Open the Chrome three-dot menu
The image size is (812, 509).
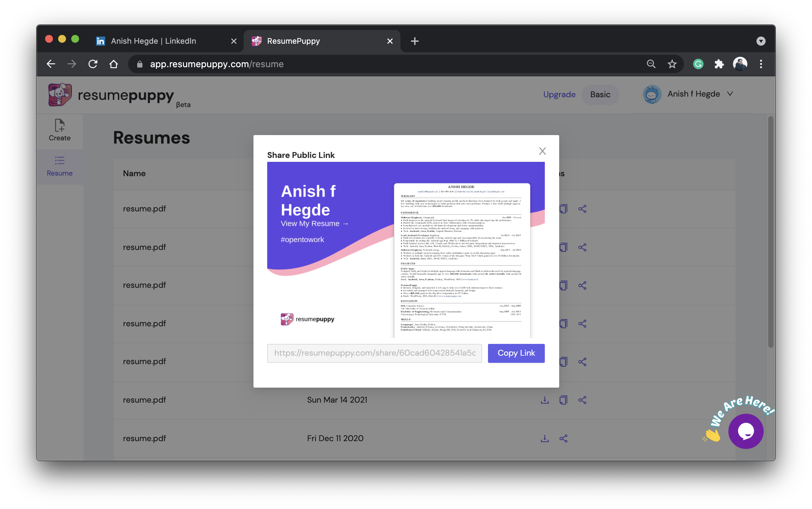coord(761,64)
